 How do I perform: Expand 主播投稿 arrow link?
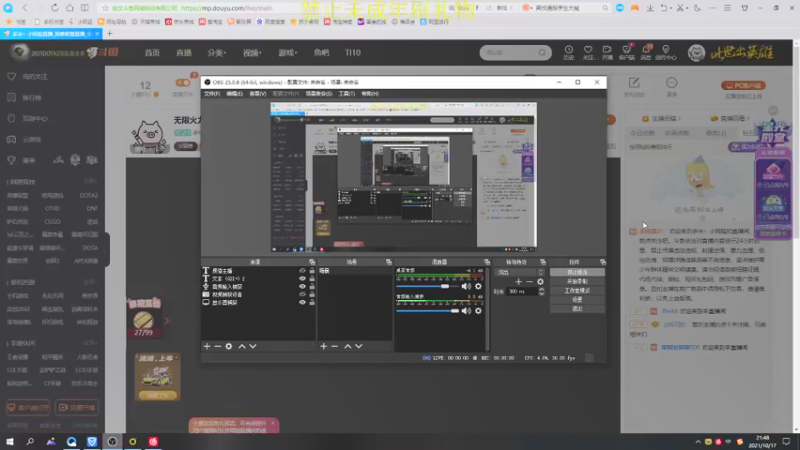664,118
